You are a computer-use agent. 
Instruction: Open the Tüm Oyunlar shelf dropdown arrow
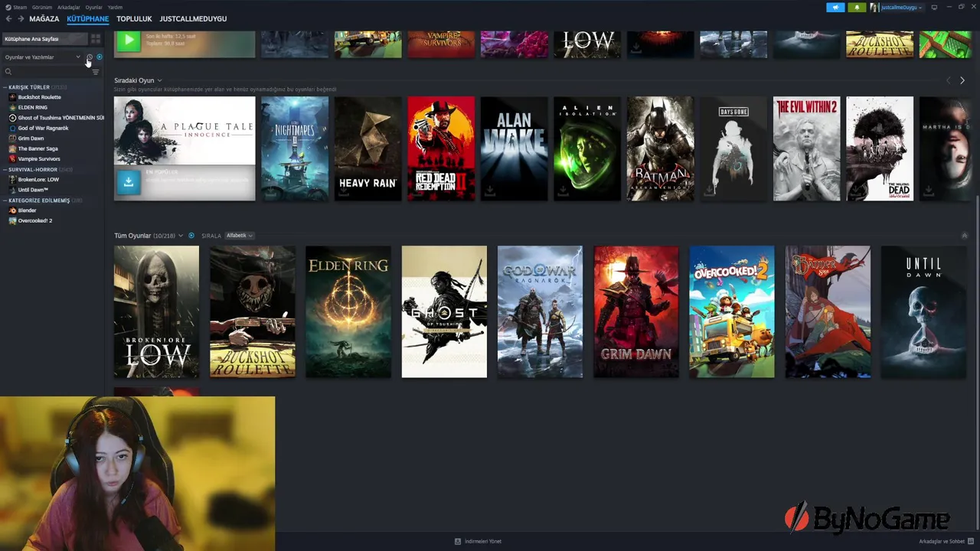click(181, 236)
